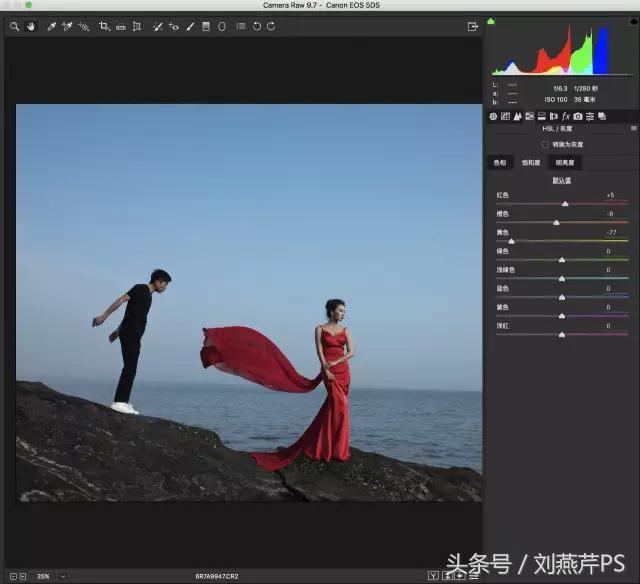Select the Spot Removal tool
Viewport: 640px width, 584px height.
158,27
